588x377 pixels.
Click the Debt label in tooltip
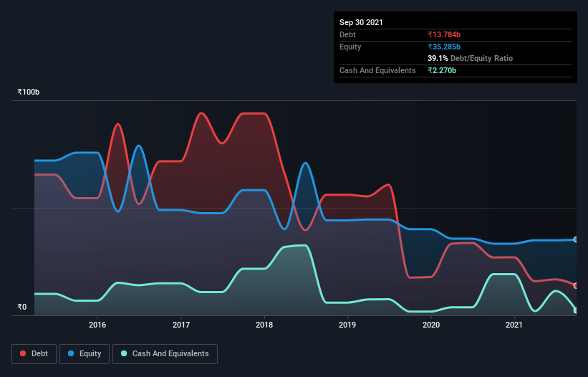347,34
